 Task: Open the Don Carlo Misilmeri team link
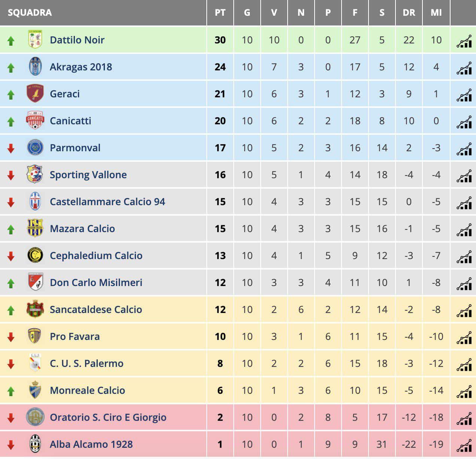[96, 283]
